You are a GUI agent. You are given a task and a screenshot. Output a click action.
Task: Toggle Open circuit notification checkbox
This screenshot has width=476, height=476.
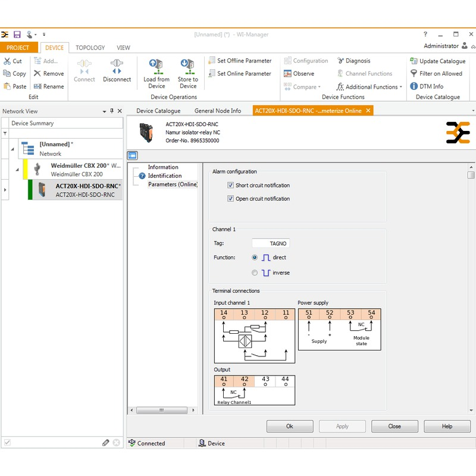(230, 199)
